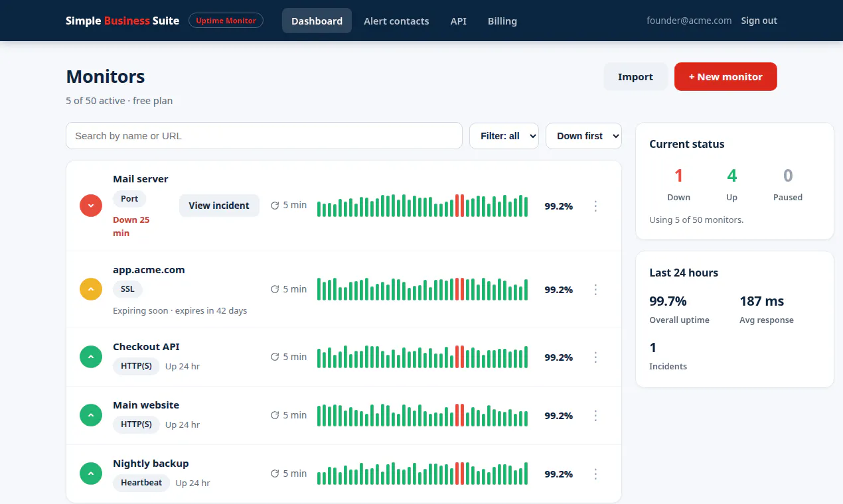Click the refresh interval icon in Nightly backup row

tap(275, 473)
